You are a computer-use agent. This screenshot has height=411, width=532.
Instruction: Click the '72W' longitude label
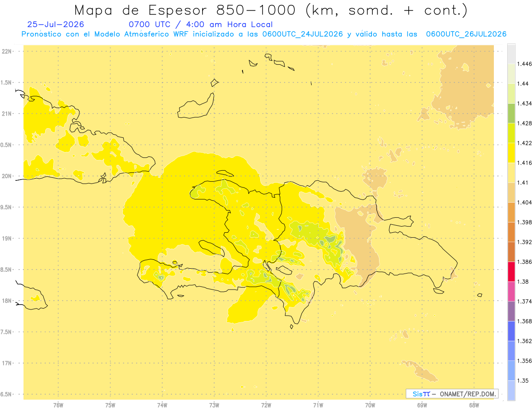click(x=266, y=405)
